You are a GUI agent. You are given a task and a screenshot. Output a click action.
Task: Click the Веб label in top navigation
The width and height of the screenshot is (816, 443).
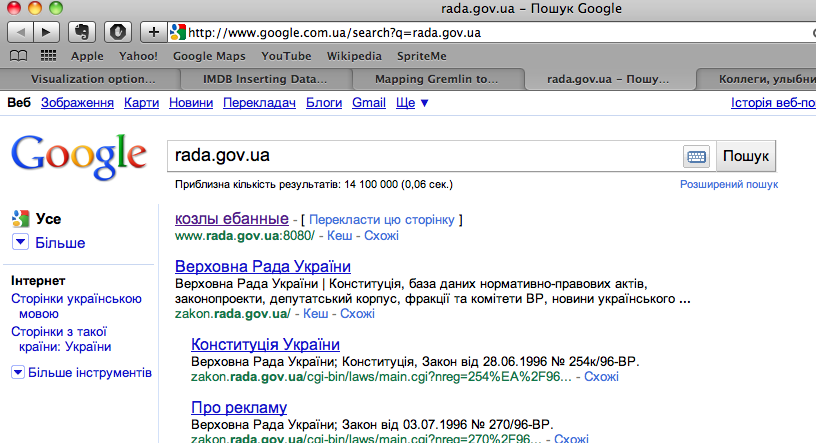coord(19,103)
